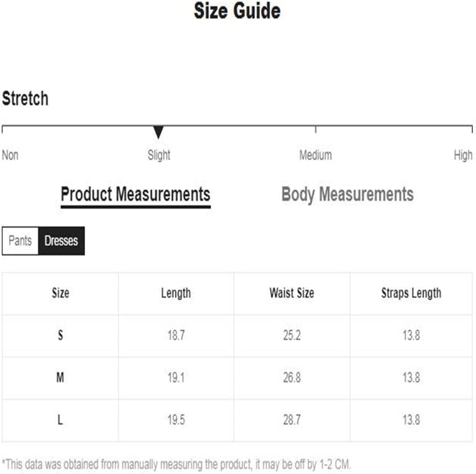Click the Straps Length column header
The height and width of the screenshot is (474, 476).
[x=411, y=293]
